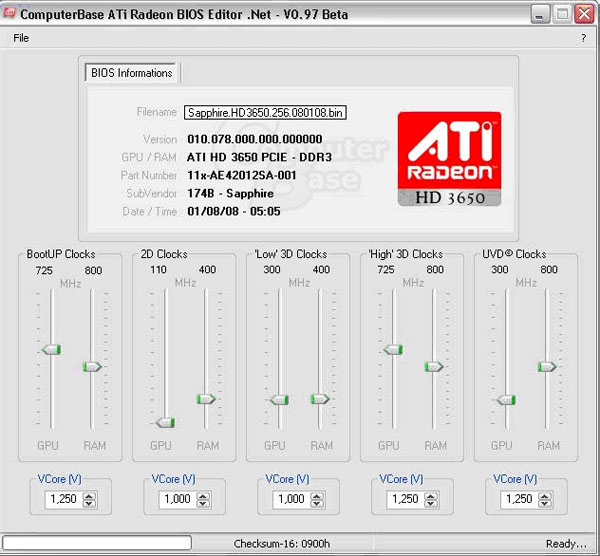
Task: Click the 'Low' 3D VCore value field
Action: (292, 499)
